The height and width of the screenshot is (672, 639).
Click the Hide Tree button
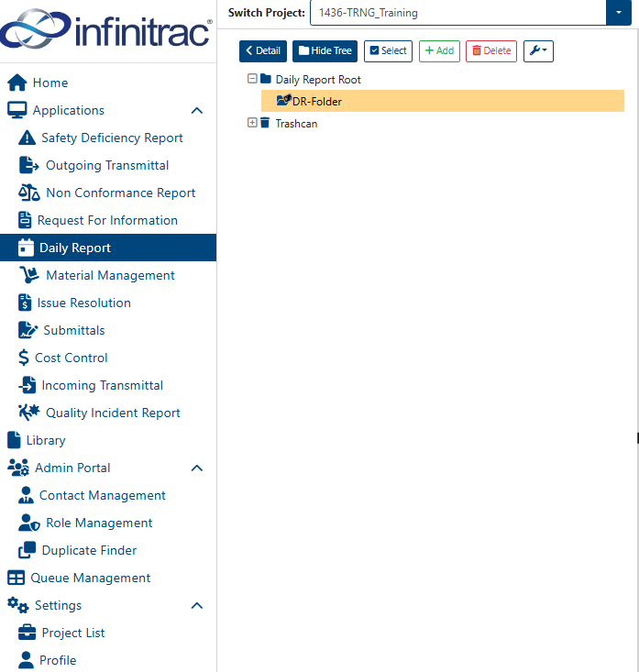pyautogui.click(x=325, y=51)
